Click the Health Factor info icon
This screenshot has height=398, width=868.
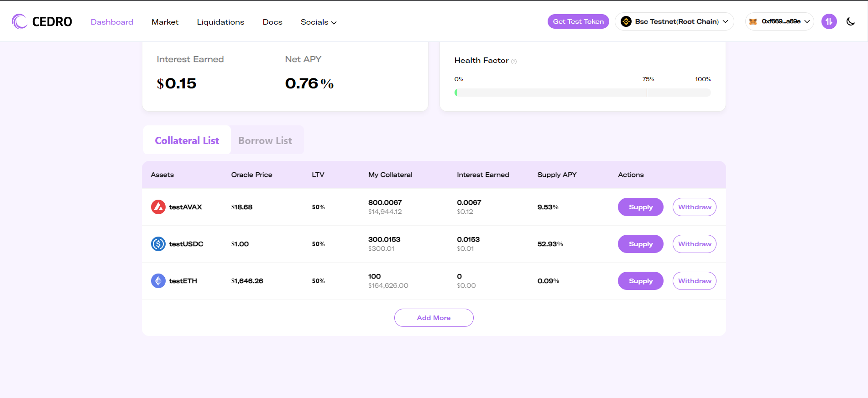click(514, 62)
